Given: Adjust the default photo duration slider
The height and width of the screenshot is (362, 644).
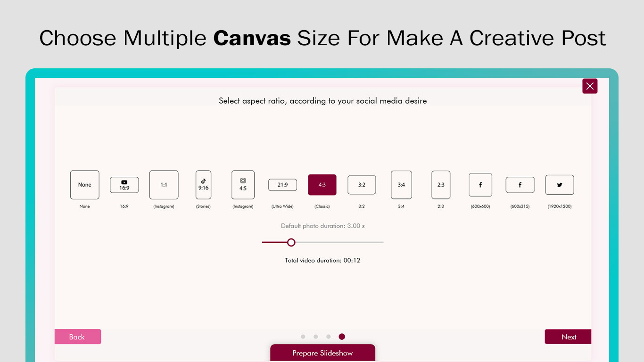Looking at the screenshot, I should (x=291, y=242).
